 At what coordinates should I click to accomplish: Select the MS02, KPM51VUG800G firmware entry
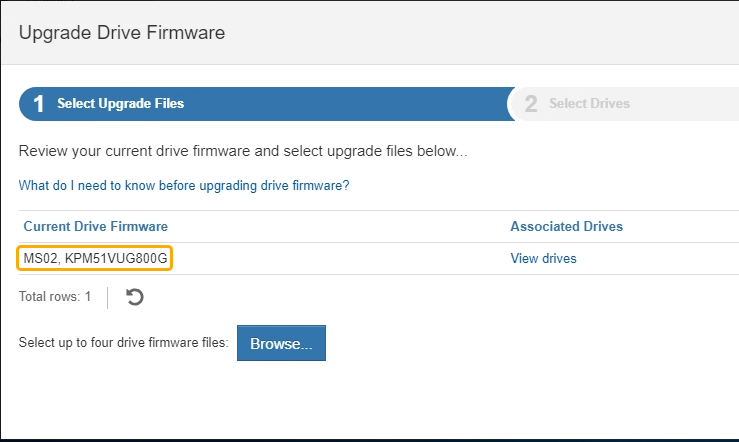[96, 259]
